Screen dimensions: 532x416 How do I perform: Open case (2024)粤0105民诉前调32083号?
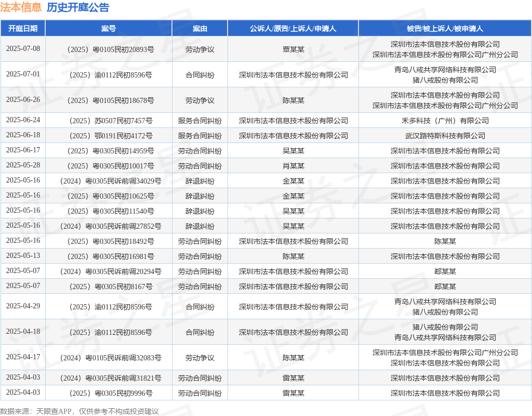tap(109, 358)
